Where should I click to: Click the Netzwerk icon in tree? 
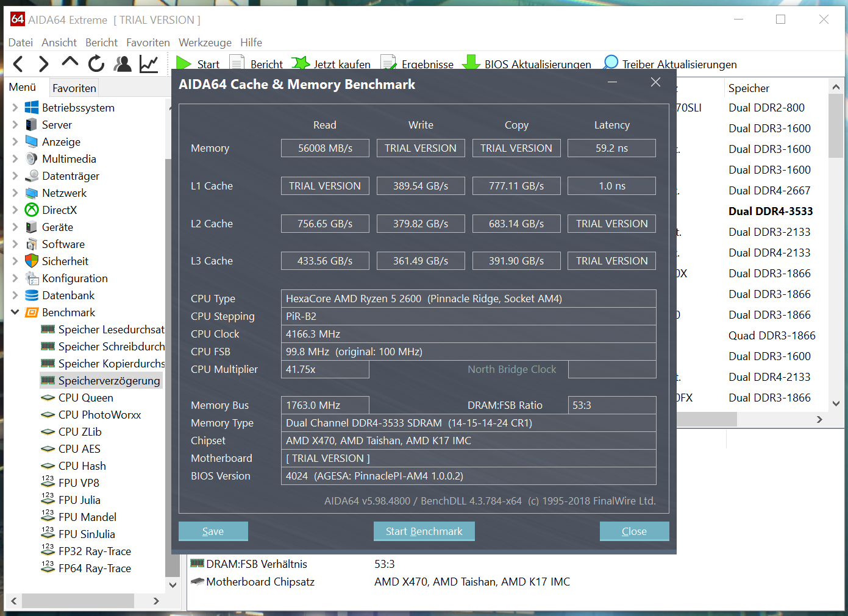(x=32, y=193)
